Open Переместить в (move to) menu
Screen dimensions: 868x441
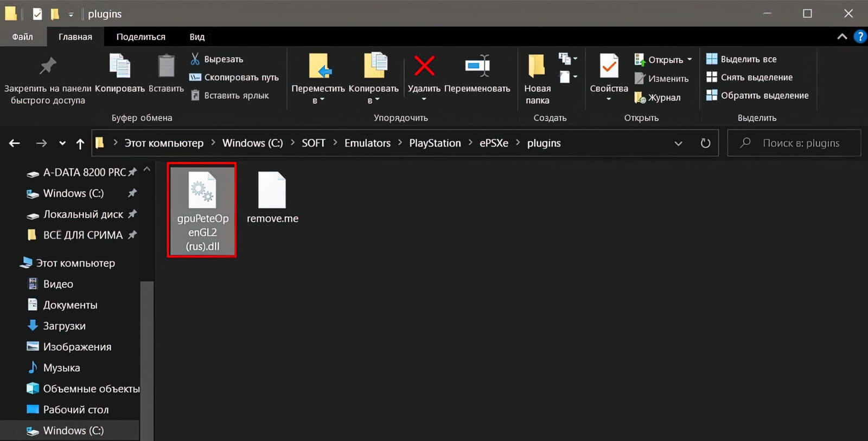tap(318, 79)
